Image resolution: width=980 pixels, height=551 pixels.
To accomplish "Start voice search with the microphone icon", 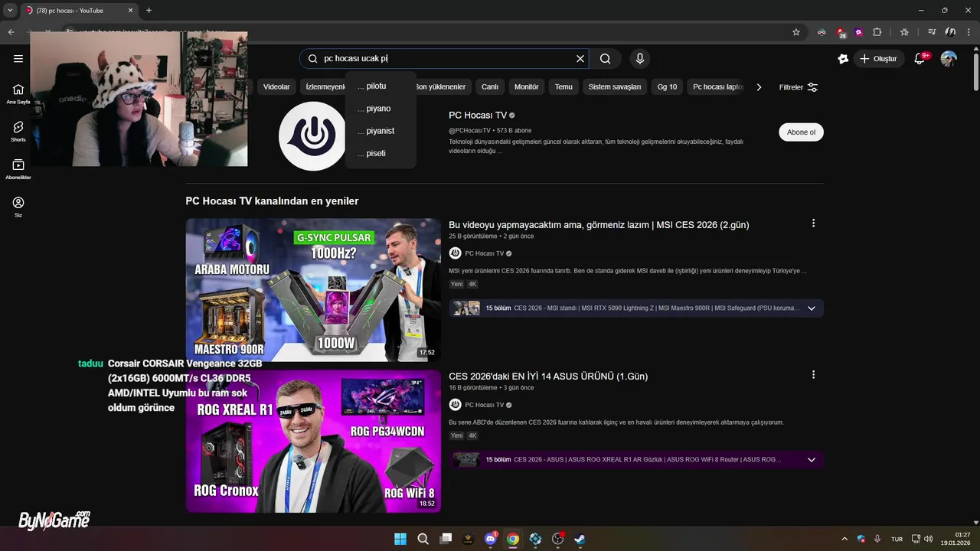I will coord(640,59).
